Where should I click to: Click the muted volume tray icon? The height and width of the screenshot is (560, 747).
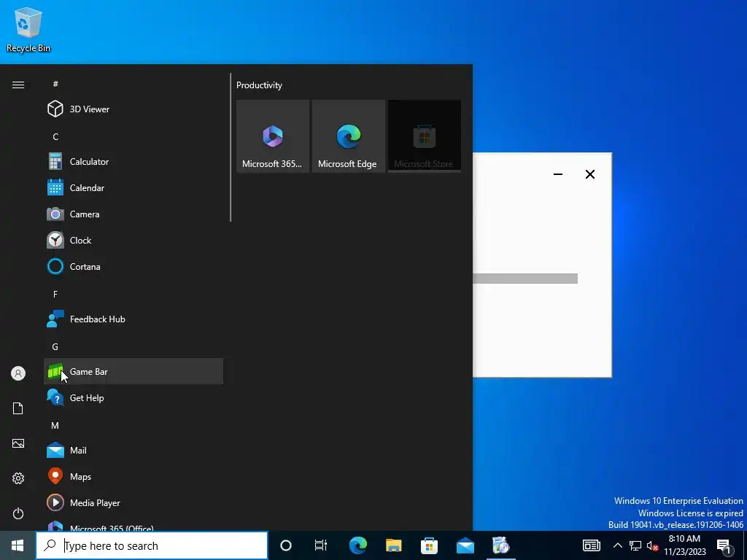pyautogui.click(x=653, y=545)
